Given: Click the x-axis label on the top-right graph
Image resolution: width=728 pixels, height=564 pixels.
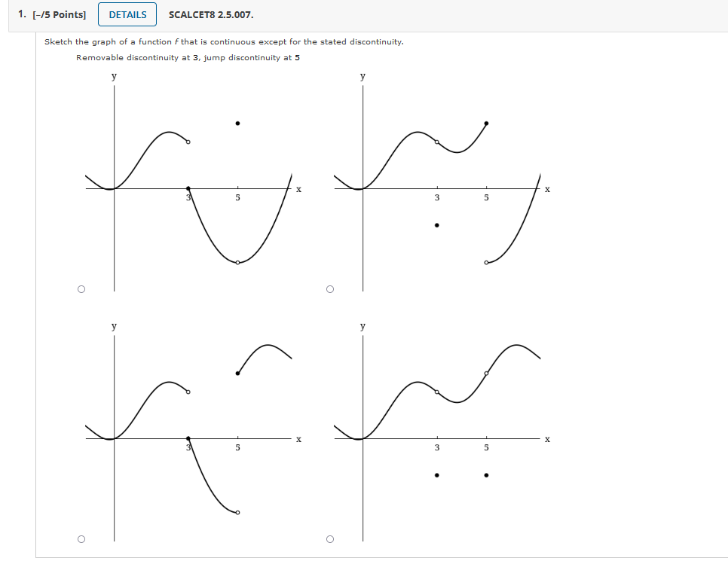Looking at the screenshot, I should pos(547,189).
